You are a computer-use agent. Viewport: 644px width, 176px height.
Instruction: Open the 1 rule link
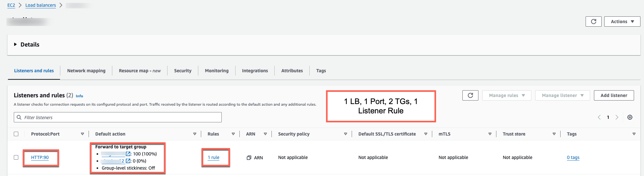pyautogui.click(x=213, y=157)
